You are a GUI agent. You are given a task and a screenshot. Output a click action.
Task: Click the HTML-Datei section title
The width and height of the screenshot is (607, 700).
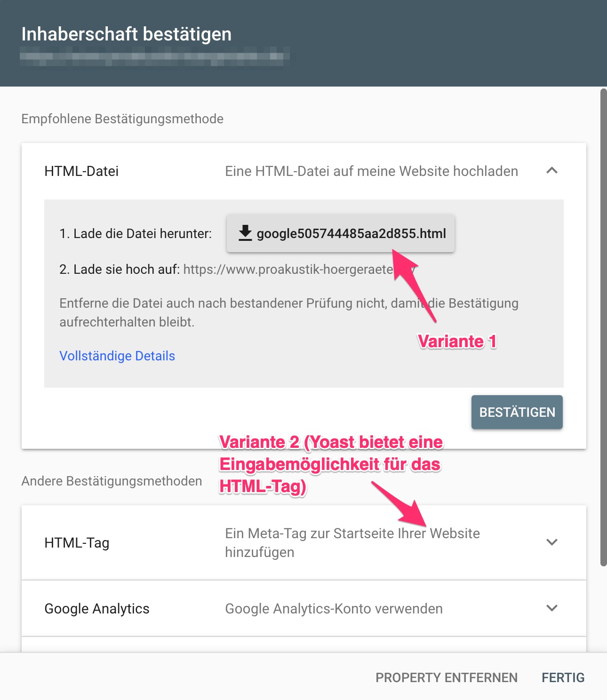click(81, 171)
